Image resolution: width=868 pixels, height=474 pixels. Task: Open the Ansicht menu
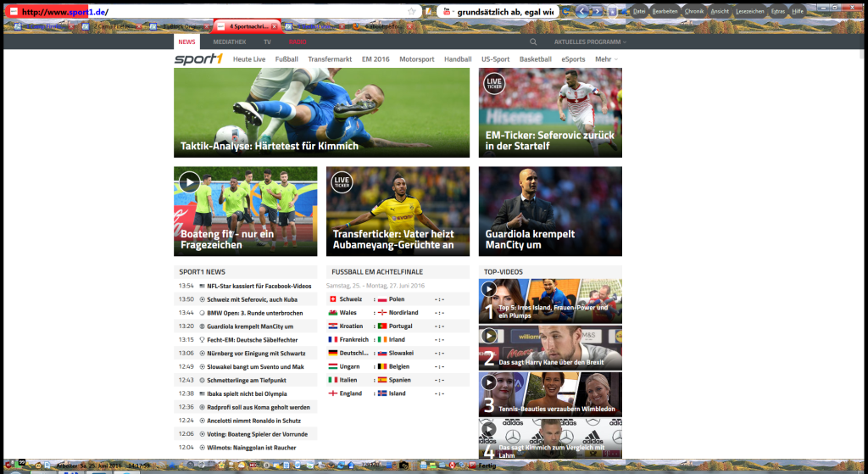720,11
